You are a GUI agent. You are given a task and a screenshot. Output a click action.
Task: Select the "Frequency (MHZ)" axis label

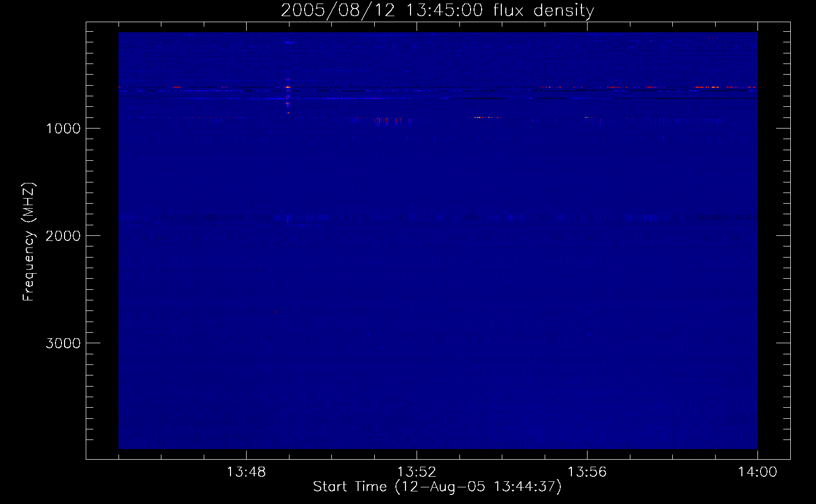click(x=29, y=242)
